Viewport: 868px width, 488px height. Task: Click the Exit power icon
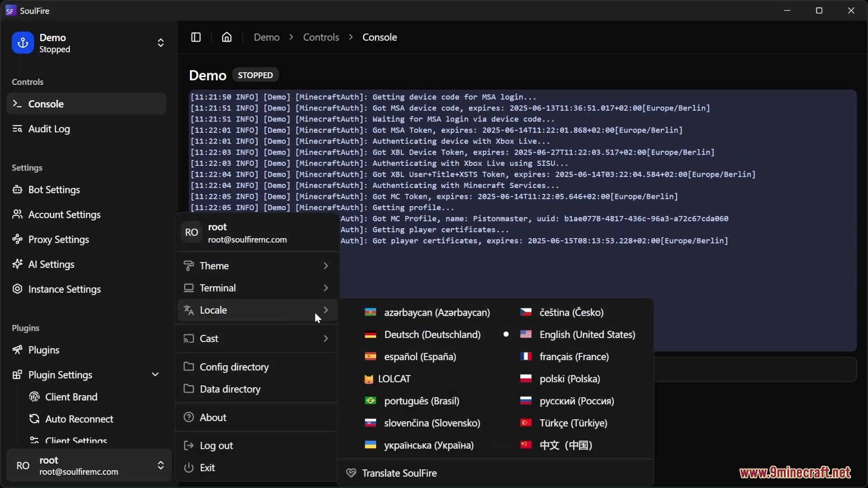189,468
